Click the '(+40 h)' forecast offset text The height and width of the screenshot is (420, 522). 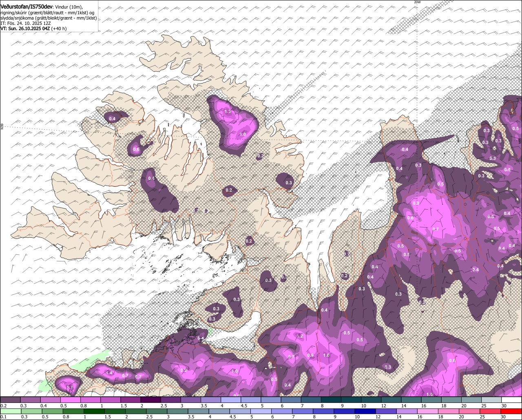point(60,29)
